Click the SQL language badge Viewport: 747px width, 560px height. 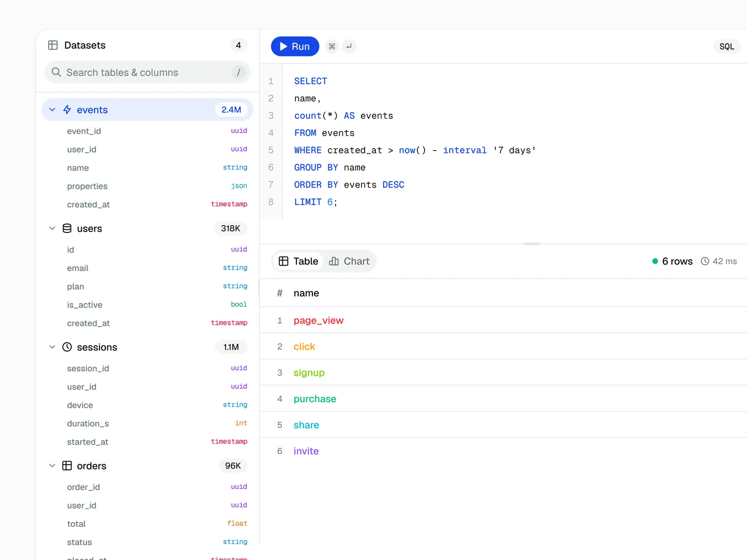[x=727, y=46]
